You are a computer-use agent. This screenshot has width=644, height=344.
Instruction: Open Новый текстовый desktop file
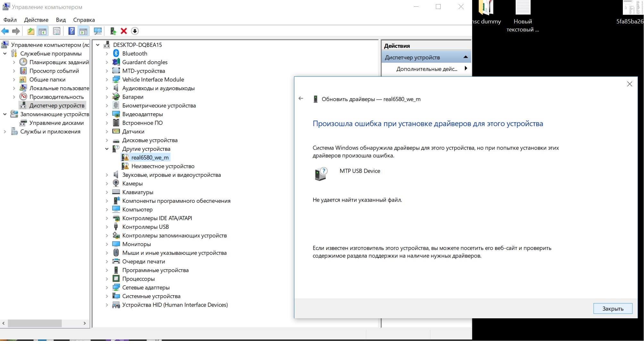[523, 16]
